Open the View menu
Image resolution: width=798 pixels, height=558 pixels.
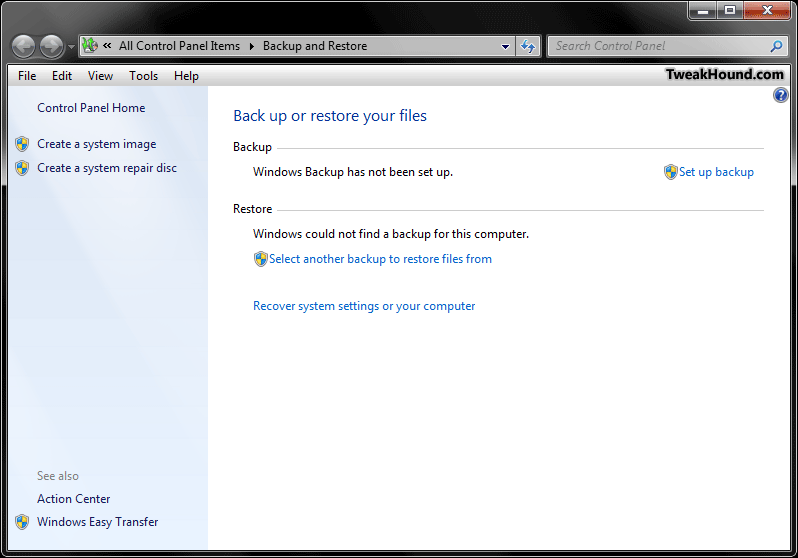click(x=100, y=76)
